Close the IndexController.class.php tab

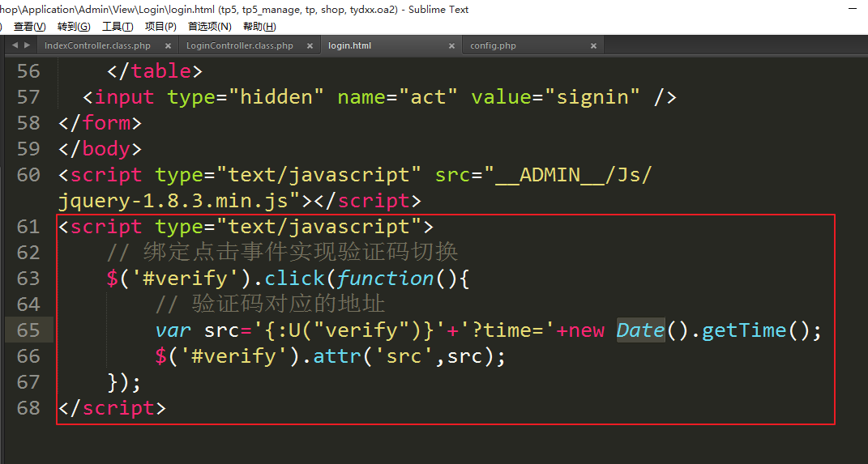click(x=169, y=46)
